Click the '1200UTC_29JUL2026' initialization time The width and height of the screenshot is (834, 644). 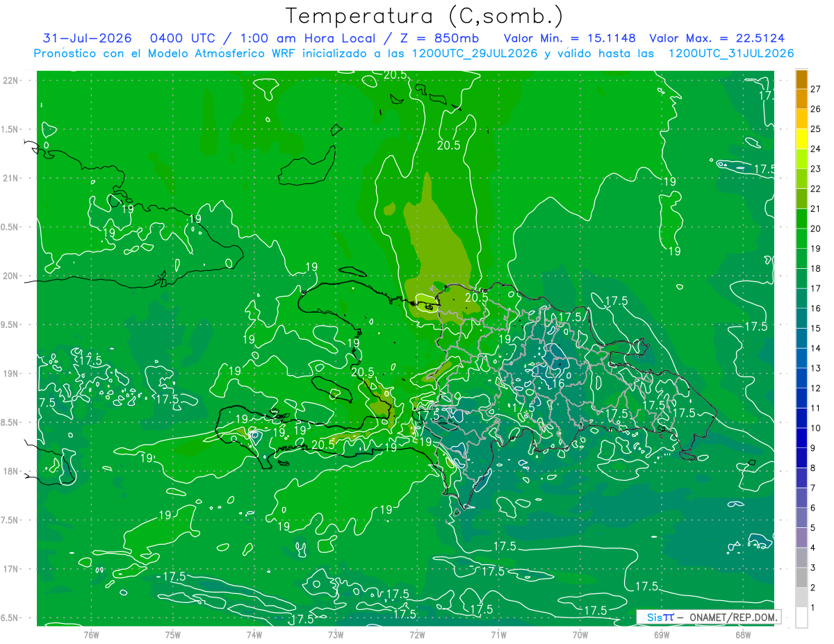click(475, 53)
